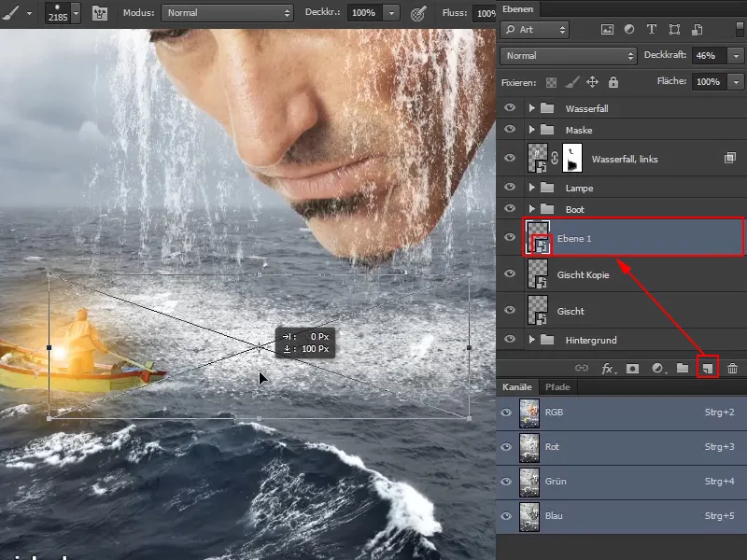
Task: Add a layer mask
Action: pos(632,368)
